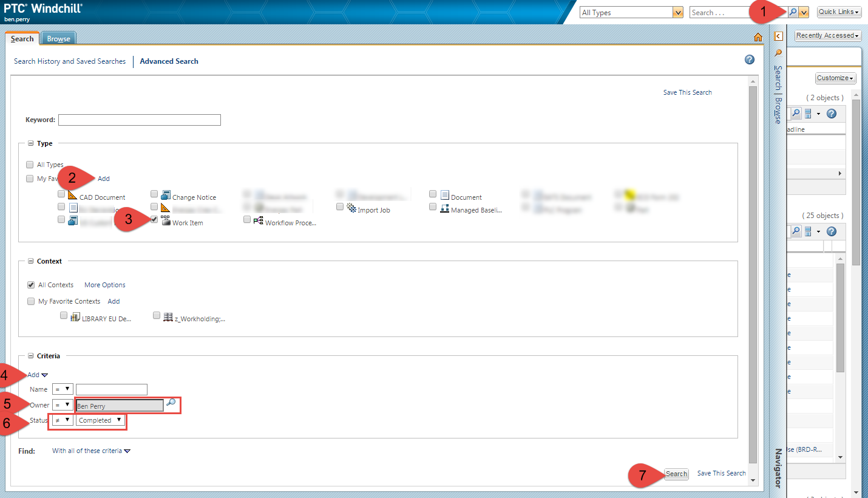
Task: Open help with the Advanced Search question-mark icon
Action: pos(750,60)
